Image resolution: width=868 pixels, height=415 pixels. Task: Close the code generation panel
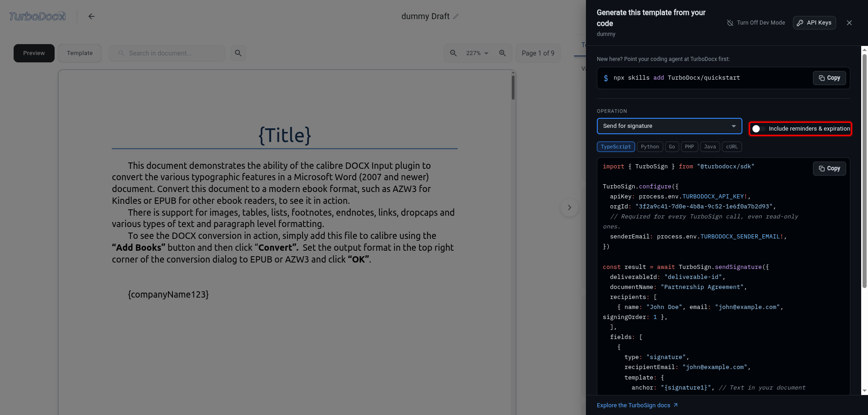(x=849, y=23)
